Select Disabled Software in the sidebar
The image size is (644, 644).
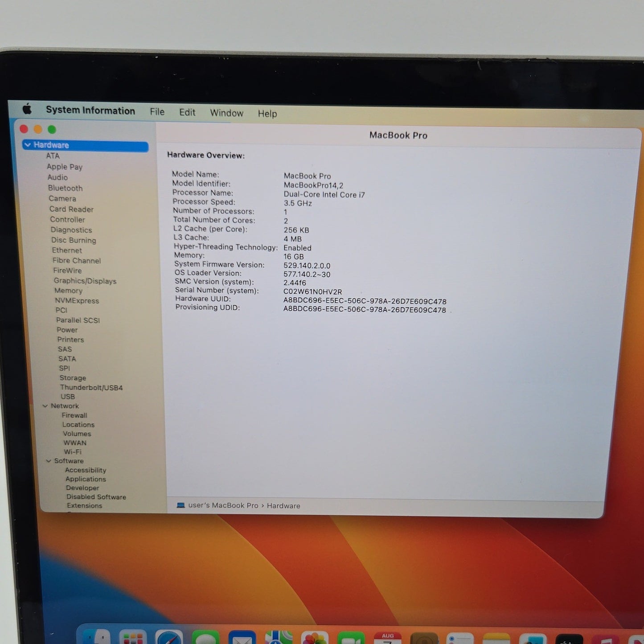(x=96, y=497)
